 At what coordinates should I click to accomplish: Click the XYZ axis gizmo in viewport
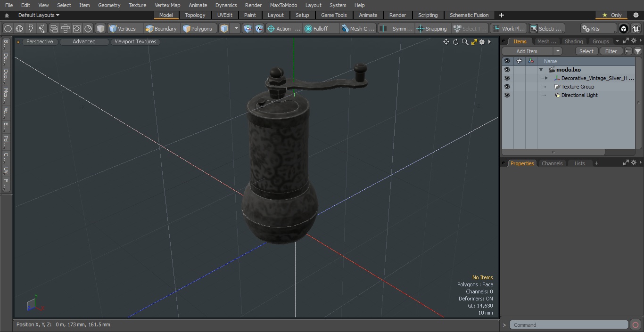(x=34, y=304)
